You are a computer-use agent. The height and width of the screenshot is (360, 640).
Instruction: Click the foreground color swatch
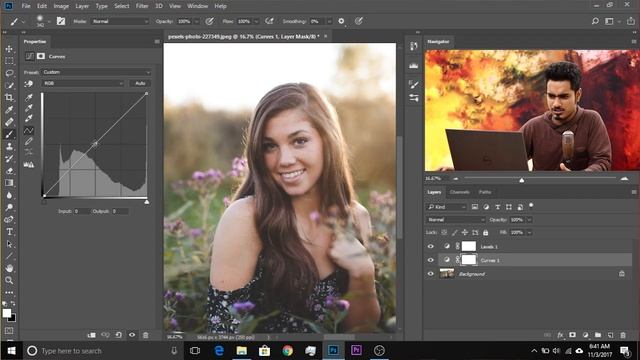click(x=7, y=313)
